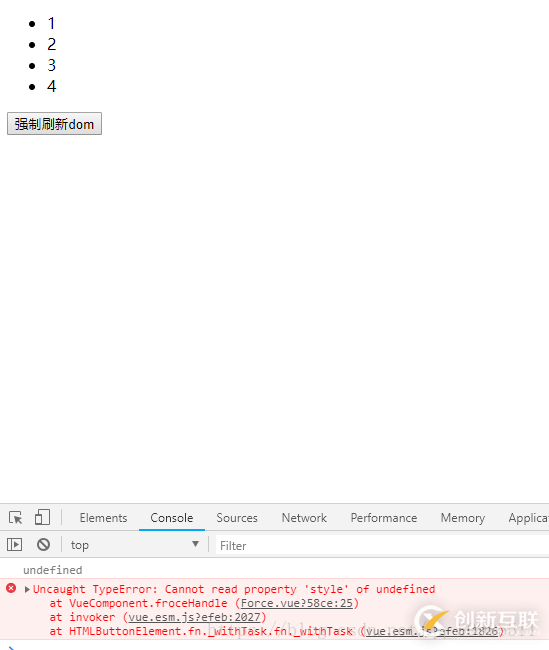Click the red error icon in console
Viewport: 549px width, 650px height.
[11, 588]
